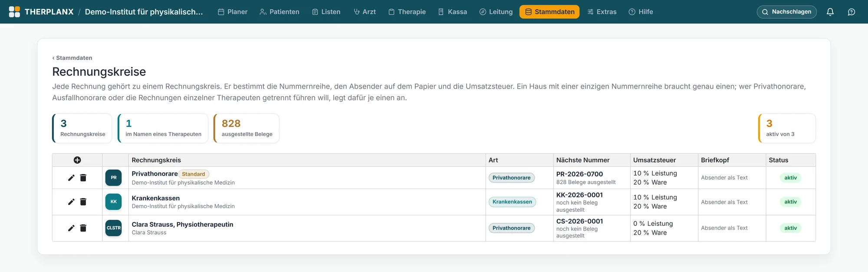Click the PR badge icon
The width and height of the screenshot is (868, 272).
pos(113,178)
